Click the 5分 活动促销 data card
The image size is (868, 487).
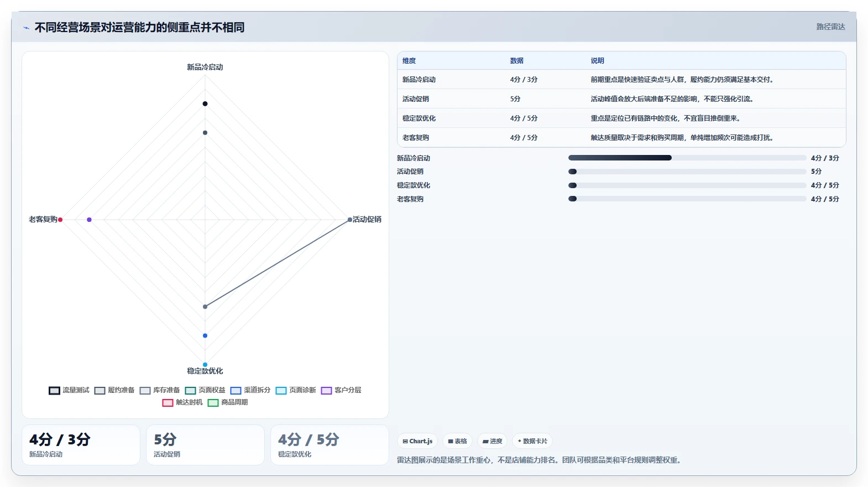point(205,445)
